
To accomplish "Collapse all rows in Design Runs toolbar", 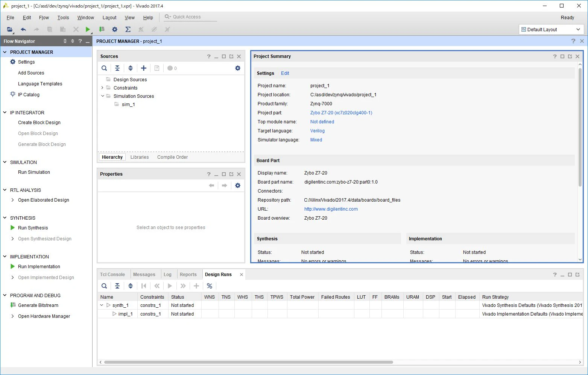I will 117,286.
